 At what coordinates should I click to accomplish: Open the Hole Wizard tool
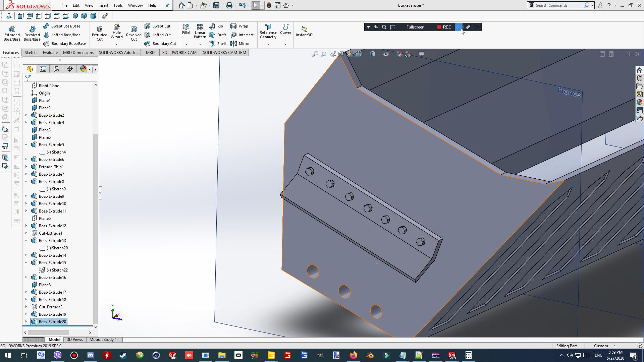coord(116,31)
